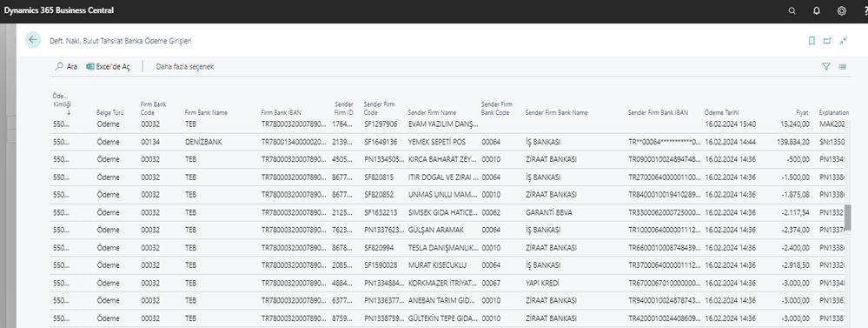Click the date 16.02.2024 15:40
The image size is (868, 328).
[x=730, y=124]
